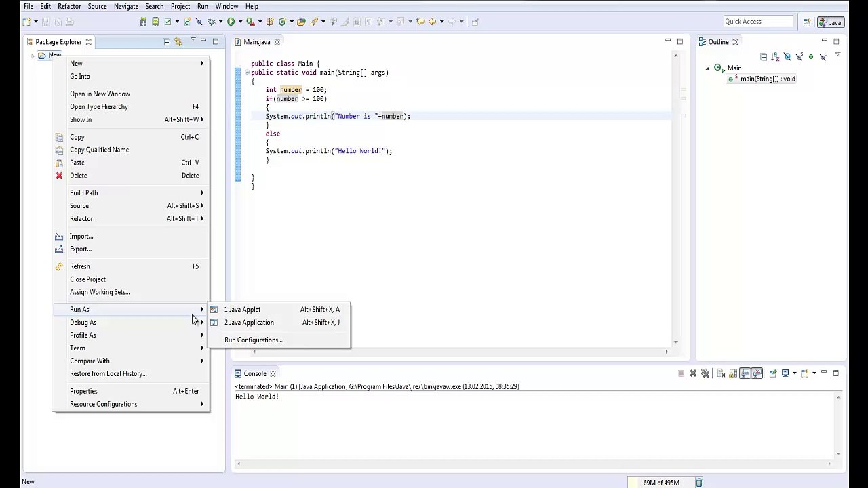Select Build Path in context menu
This screenshot has height=488, width=868.
click(131, 193)
